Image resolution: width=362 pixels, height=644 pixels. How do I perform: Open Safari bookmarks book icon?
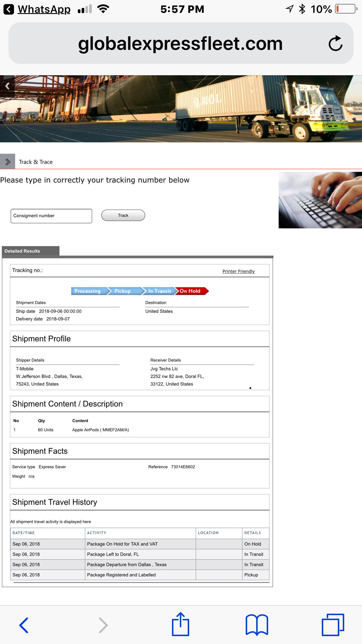pyautogui.click(x=257, y=624)
